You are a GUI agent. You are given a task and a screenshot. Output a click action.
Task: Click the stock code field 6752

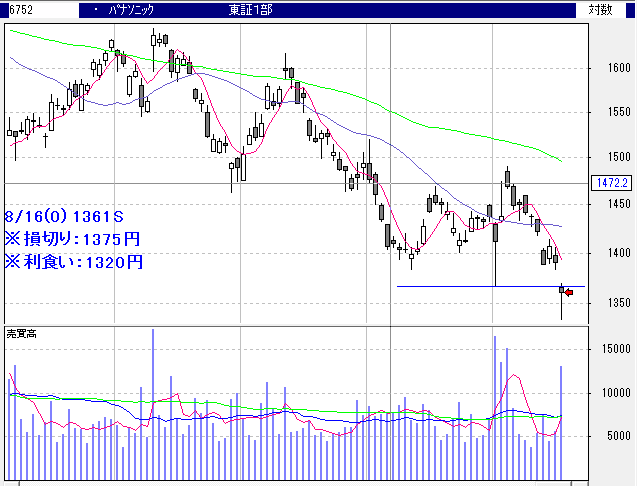pos(21,9)
